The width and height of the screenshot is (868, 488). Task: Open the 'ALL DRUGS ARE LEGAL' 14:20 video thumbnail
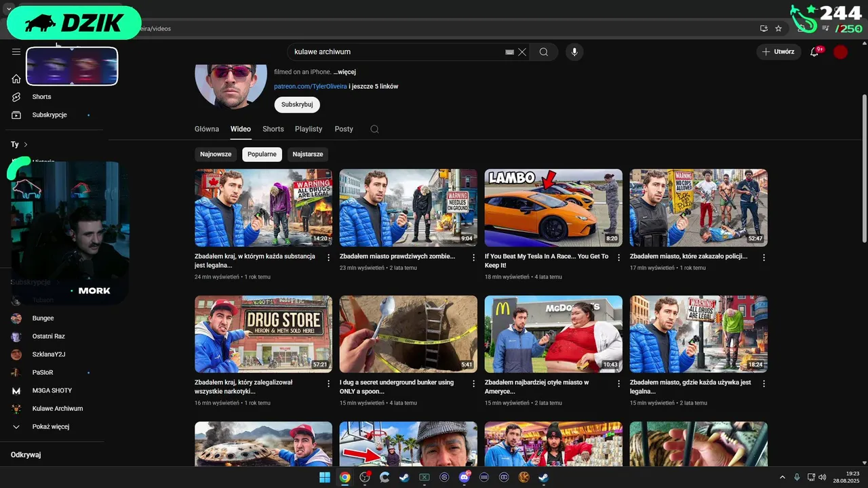coord(263,207)
